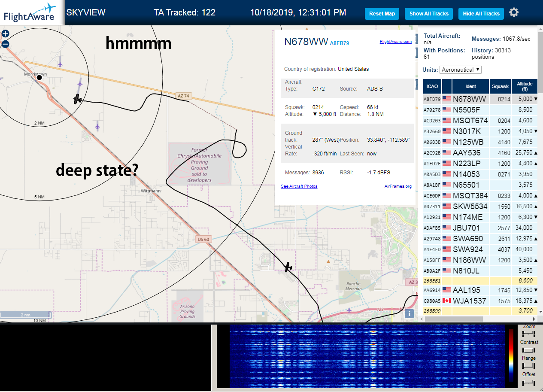The image size is (543, 392).
Task: Select the N14053 row
Action: (480, 174)
